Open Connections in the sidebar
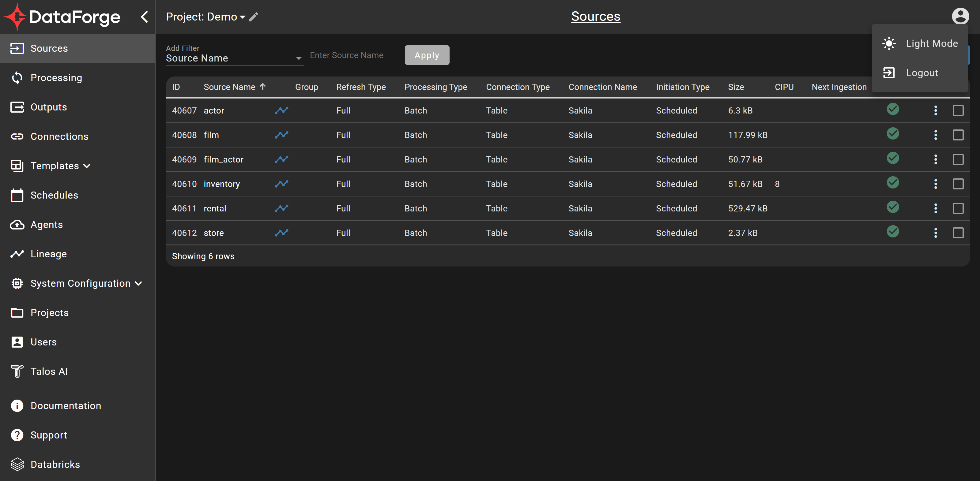 [77, 136]
